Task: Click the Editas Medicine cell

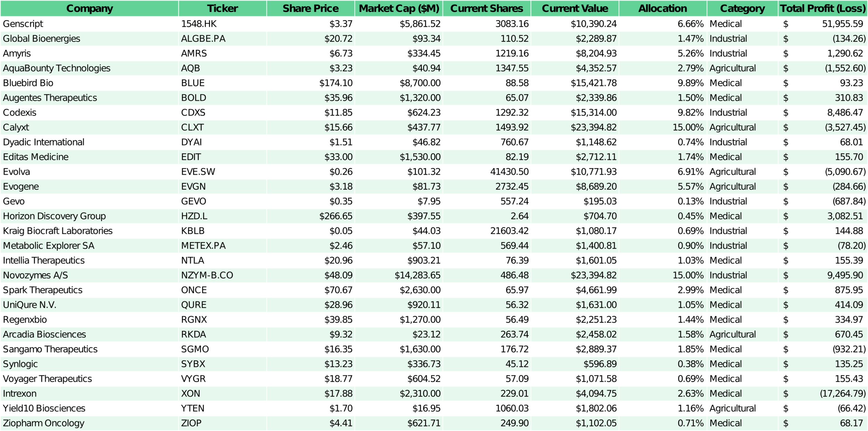Action: (90, 157)
